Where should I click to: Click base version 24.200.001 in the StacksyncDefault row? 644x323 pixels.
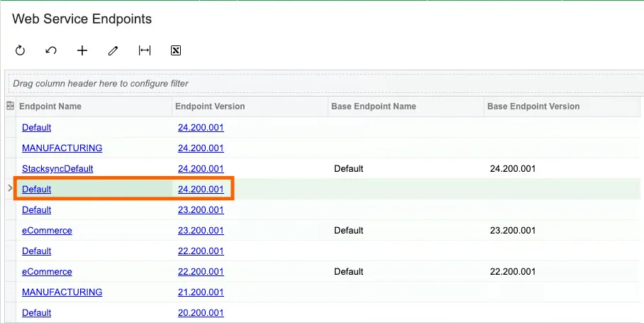pos(513,168)
